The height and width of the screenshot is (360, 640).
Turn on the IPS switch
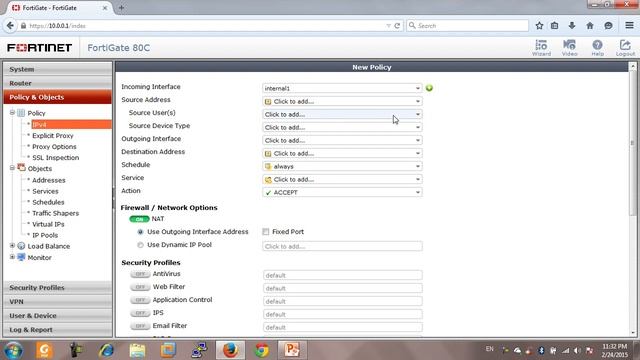click(140, 313)
